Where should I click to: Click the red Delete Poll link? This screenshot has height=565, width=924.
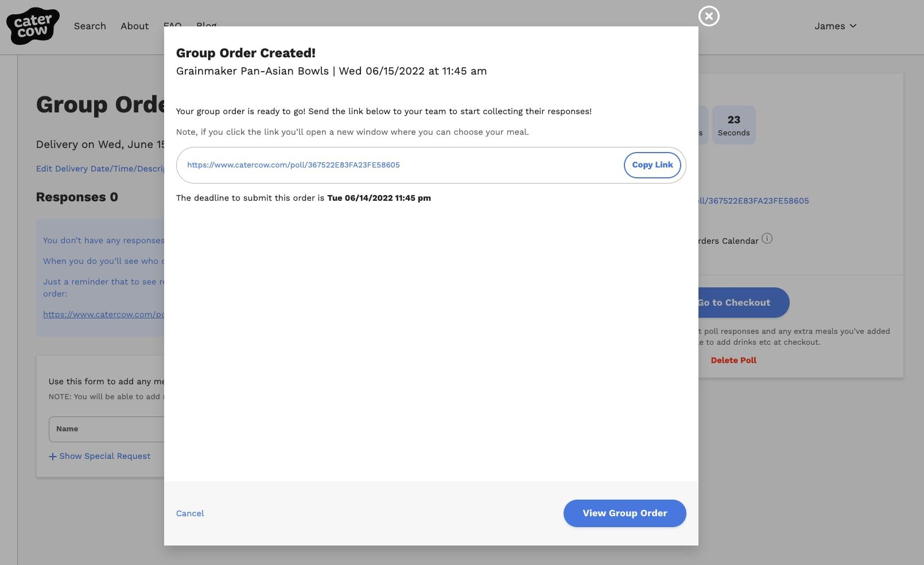click(x=733, y=360)
